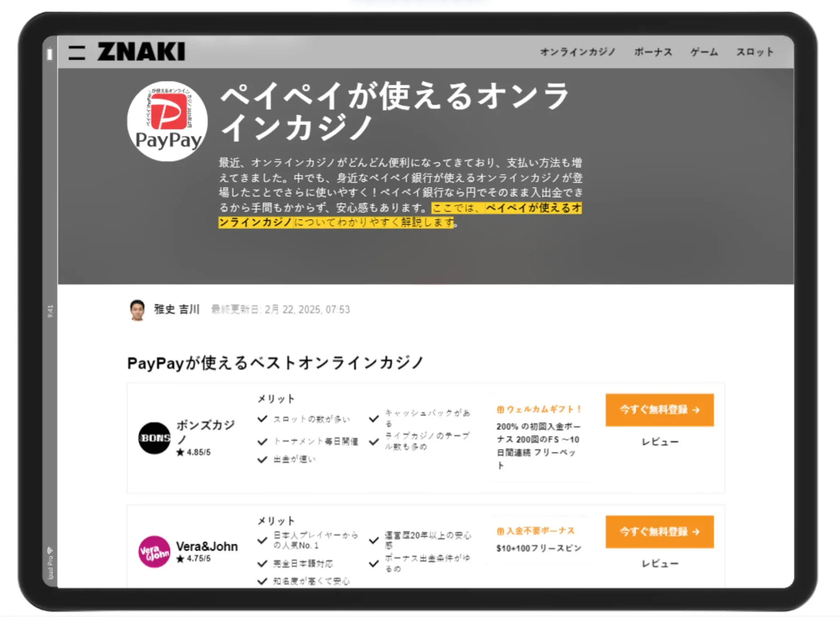Click the gift icon beside ウェルカムギフト
Image resolution: width=840 pixels, height=618 pixels.
(500, 409)
